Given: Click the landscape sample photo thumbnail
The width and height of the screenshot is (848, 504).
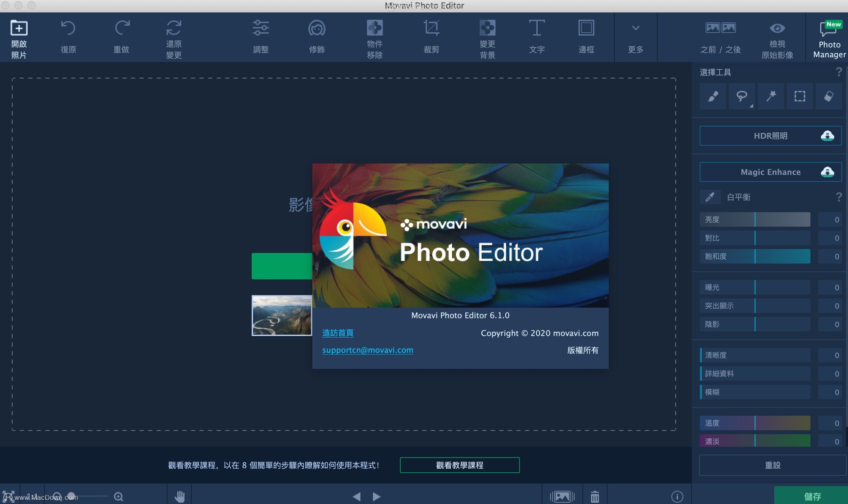Looking at the screenshot, I should 282,316.
